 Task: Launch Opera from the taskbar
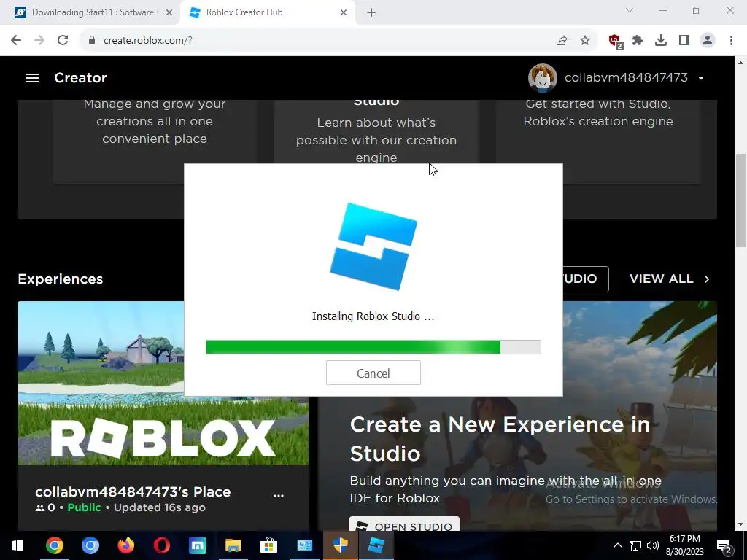pos(161,545)
